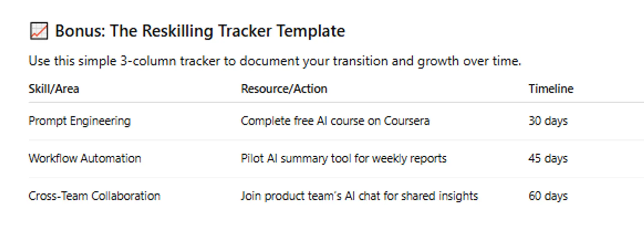Select the Workflow Automation cell
This screenshot has width=644, height=234.
[85, 158]
